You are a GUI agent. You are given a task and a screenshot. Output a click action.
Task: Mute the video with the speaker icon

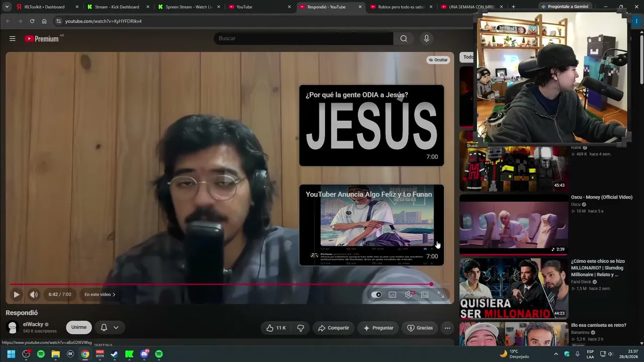click(34, 295)
